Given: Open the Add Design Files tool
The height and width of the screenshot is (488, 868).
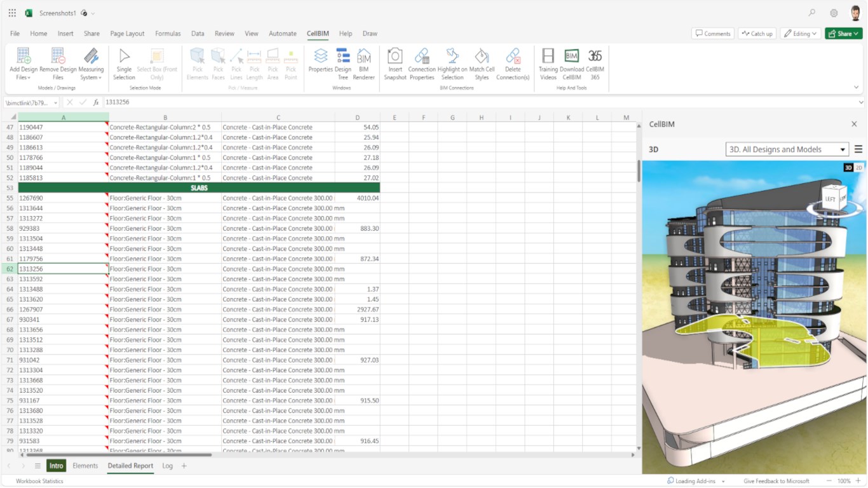Looking at the screenshot, I should click(24, 64).
